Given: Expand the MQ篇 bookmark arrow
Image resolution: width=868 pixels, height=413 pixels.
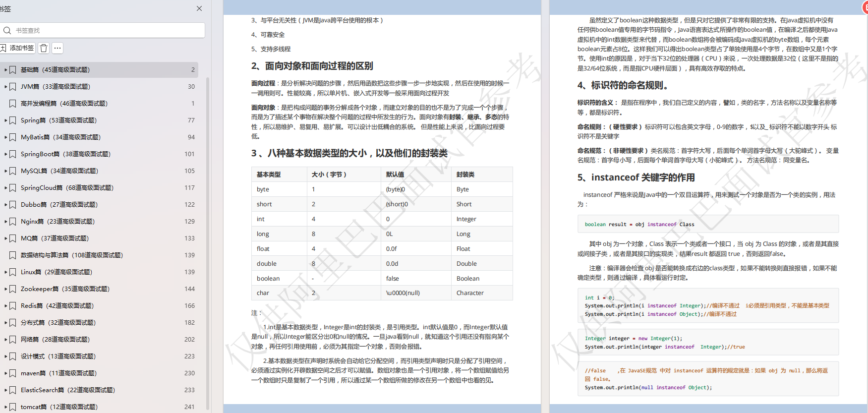Looking at the screenshot, I should [5, 238].
